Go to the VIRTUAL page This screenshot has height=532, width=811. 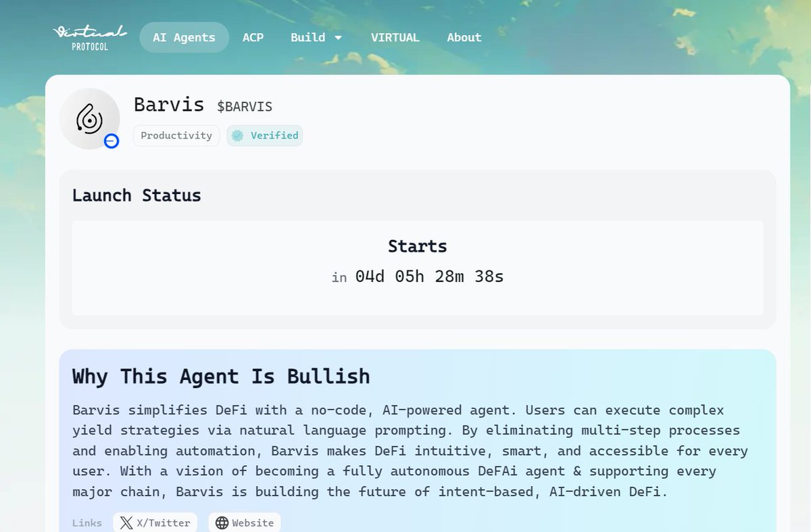[395, 37]
